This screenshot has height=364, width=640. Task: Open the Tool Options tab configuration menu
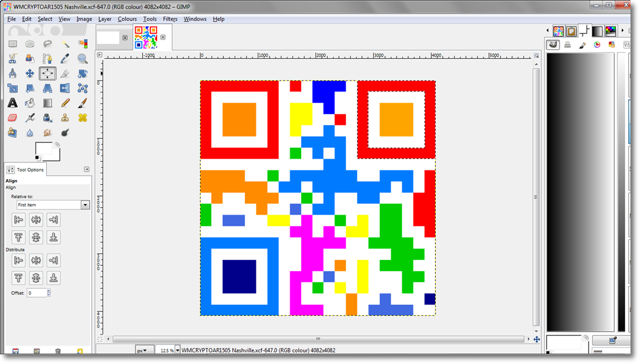tap(87, 169)
